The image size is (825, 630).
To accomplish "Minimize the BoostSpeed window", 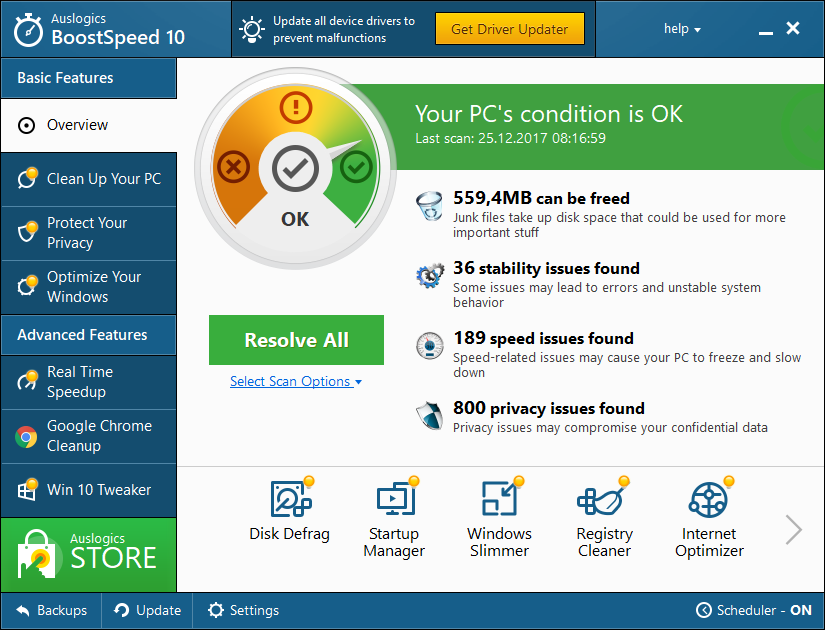I will [766, 33].
